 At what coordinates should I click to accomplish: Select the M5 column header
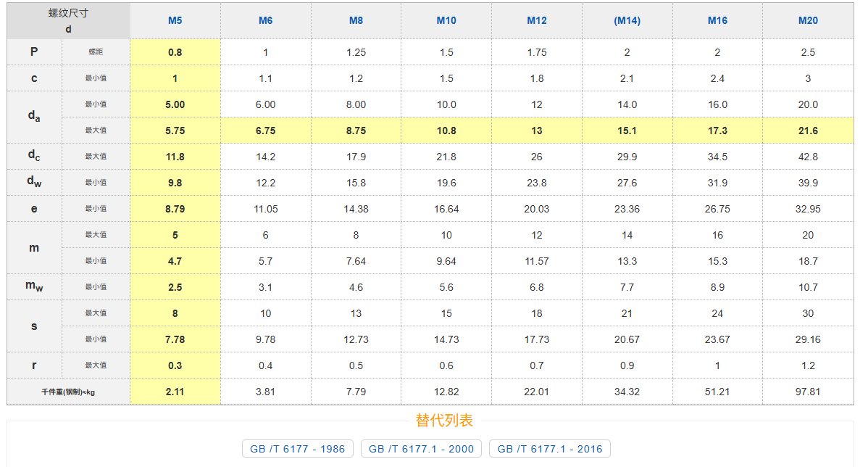click(175, 20)
